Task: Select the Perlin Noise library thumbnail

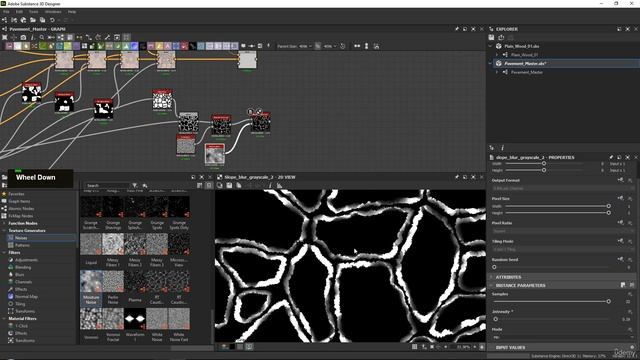Action: [x=113, y=280]
